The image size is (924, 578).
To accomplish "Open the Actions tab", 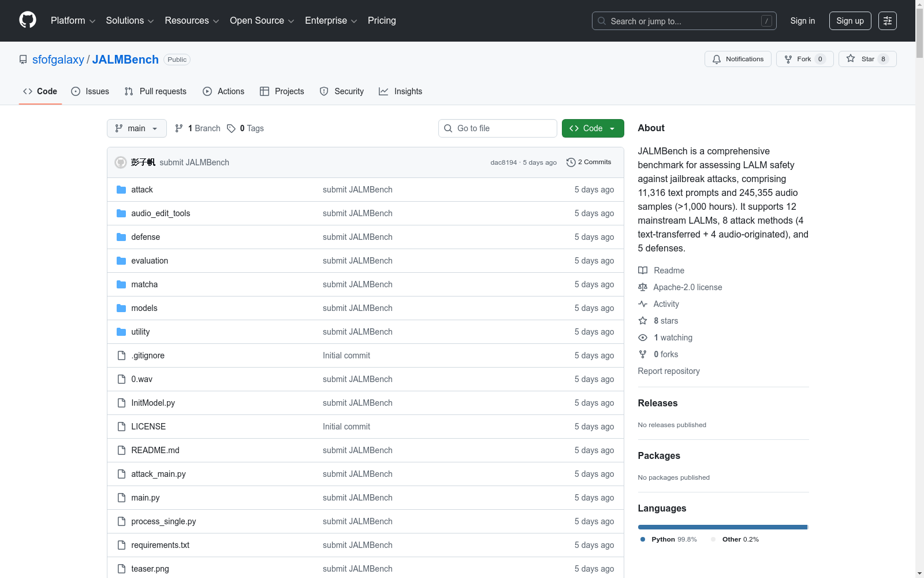I will tap(223, 91).
